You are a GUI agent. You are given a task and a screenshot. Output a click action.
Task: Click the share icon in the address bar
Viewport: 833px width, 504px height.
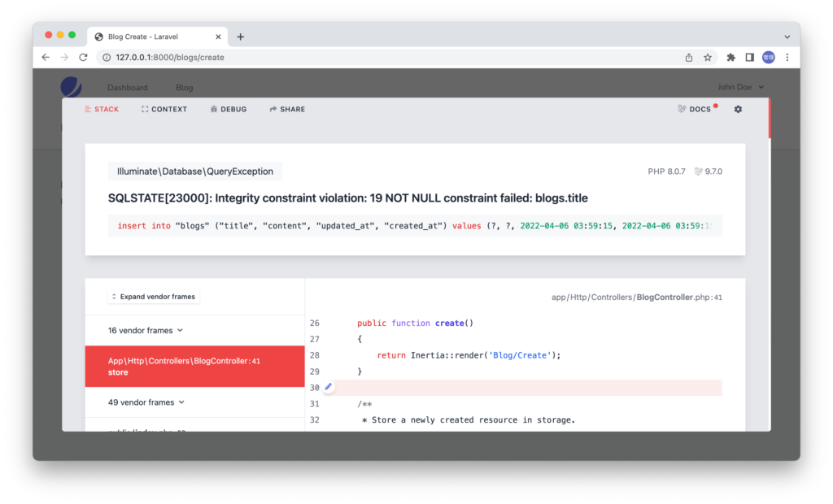[x=687, y=58]
